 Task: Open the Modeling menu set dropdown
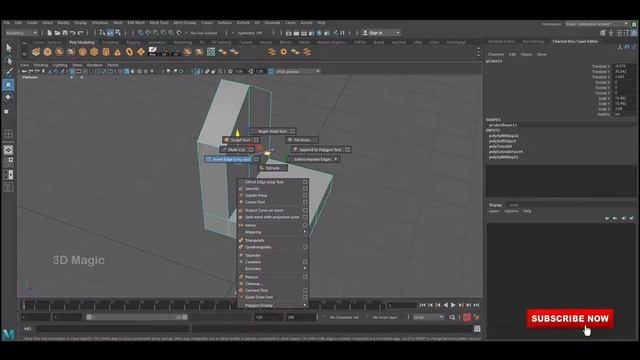click(21, 33)
